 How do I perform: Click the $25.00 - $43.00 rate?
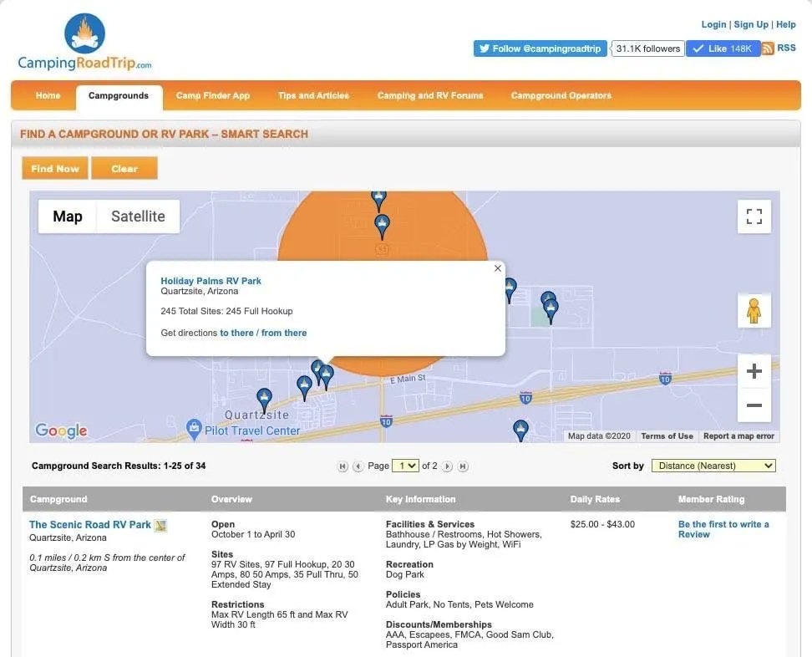602,524
